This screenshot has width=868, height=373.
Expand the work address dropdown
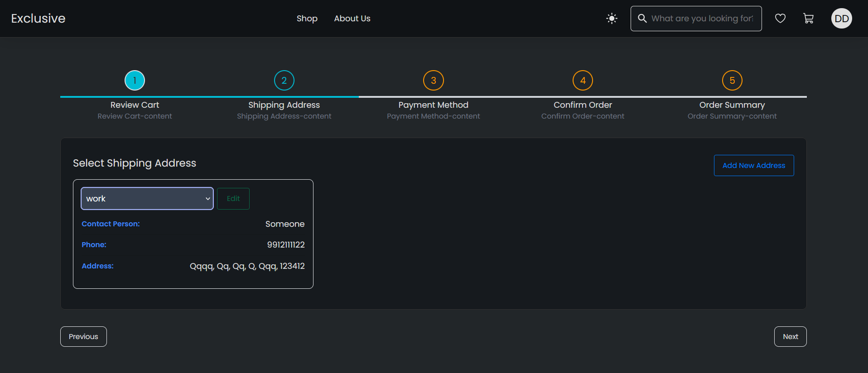coord(147,199)
